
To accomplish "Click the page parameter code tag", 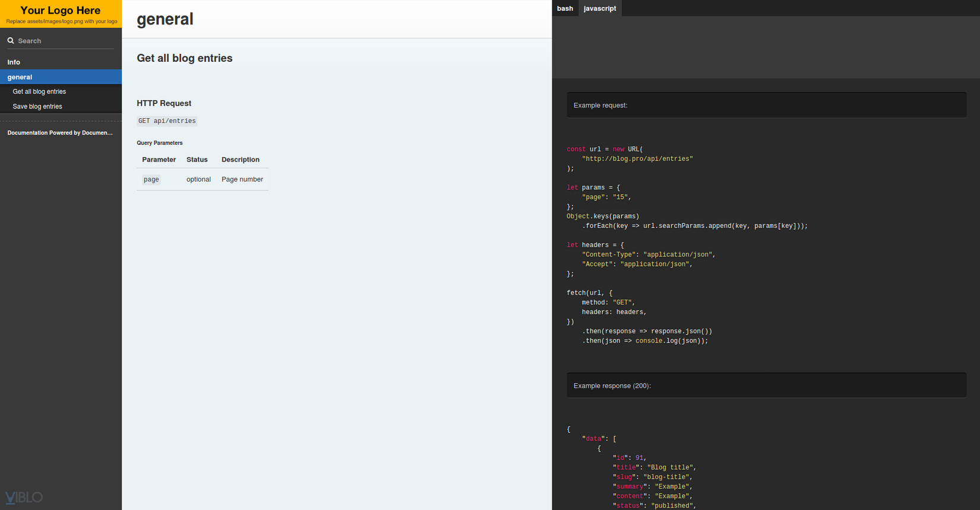I will tap(151, 179).
